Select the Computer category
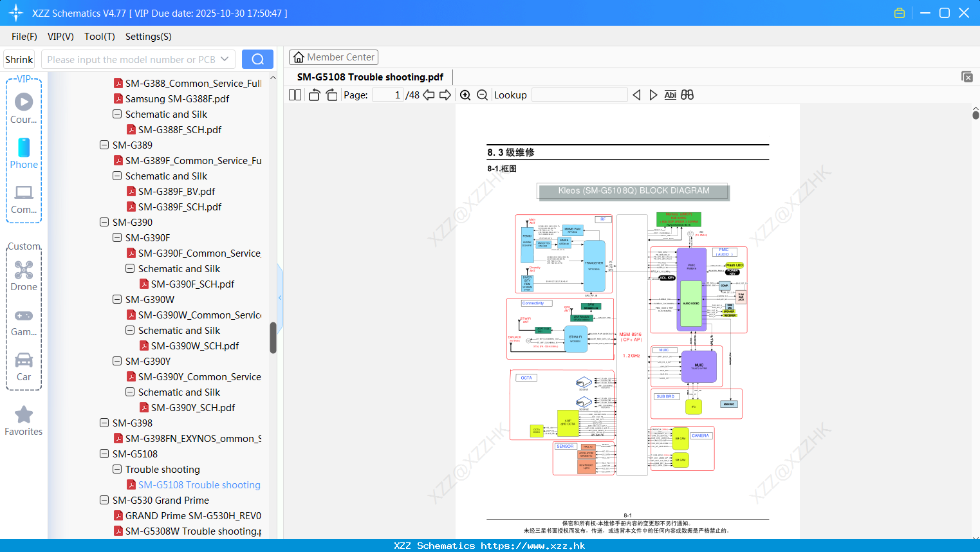This screenshot has width=980, height=552. 24,199
